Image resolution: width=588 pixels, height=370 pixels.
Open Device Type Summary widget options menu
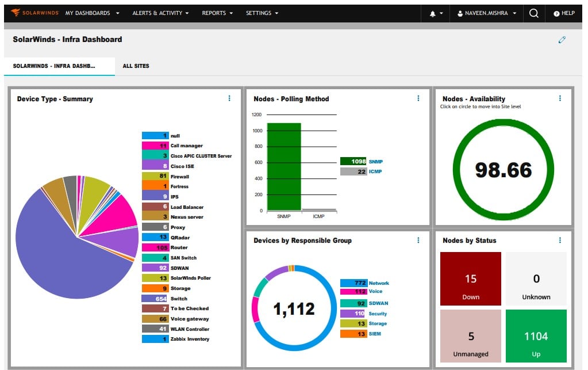(229, 98)
